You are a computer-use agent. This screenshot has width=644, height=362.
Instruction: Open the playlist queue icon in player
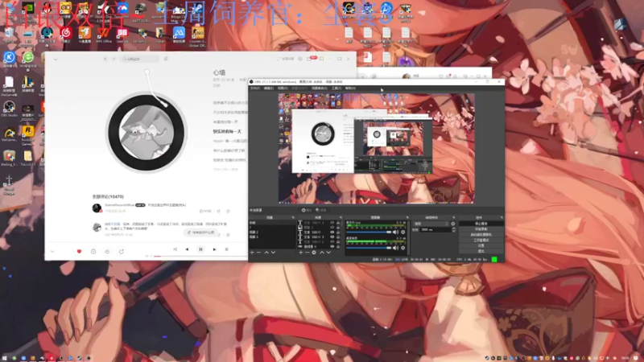[x=226, y=249]
